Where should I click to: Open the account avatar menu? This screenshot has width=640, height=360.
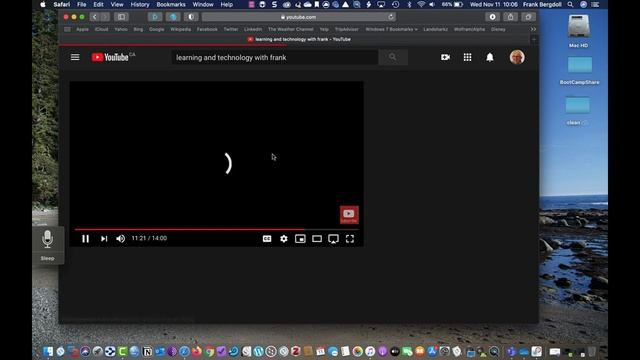tap(517, 57)
